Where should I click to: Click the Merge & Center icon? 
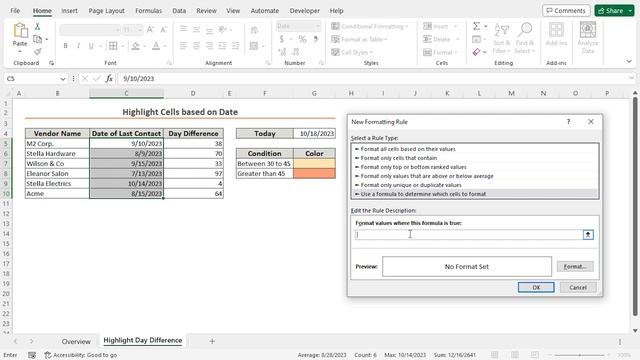[x=254, y=46]
